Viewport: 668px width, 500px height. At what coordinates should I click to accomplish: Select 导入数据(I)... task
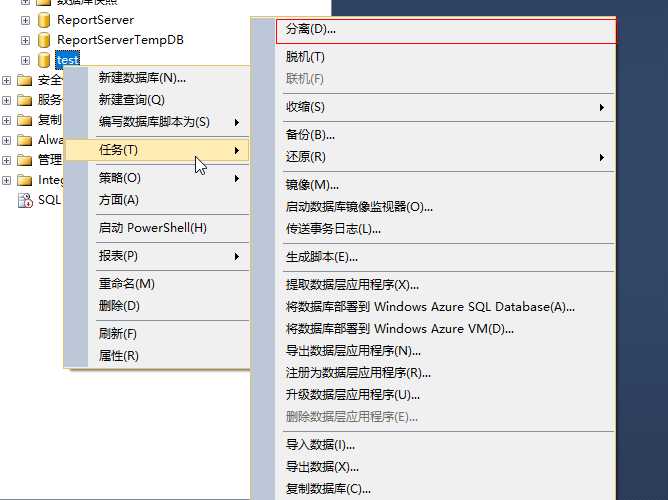point(434,445)
